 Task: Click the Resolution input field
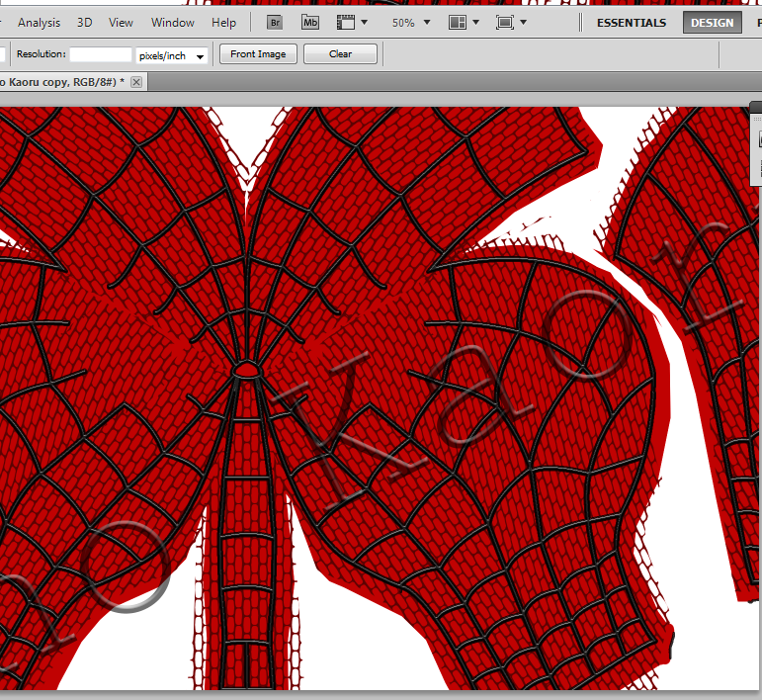coord(101,54)
